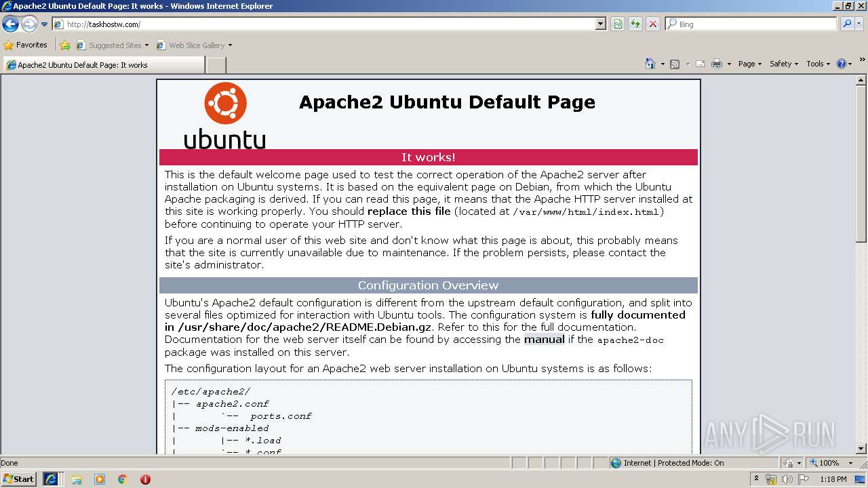Image resolution: width=868 pixels, height=488 pixels.
Task: Click the RSS Feeds icon
Action: [675, 64]
